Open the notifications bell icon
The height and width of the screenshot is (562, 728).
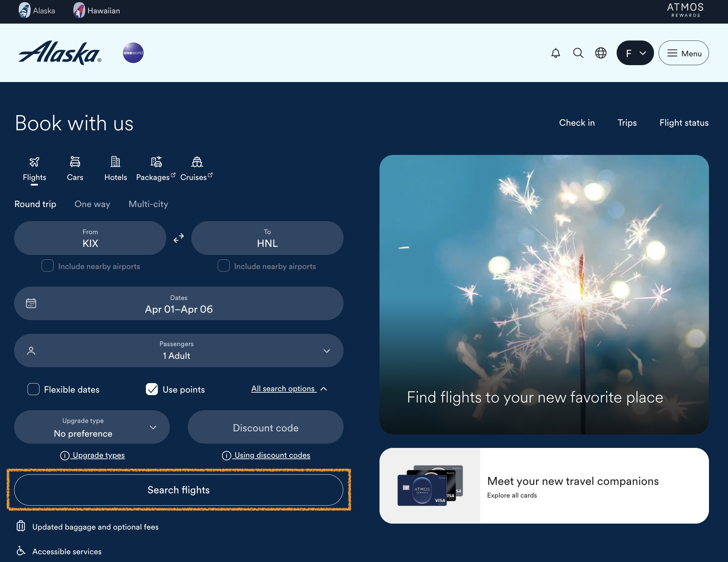click(x=555, y=53)
